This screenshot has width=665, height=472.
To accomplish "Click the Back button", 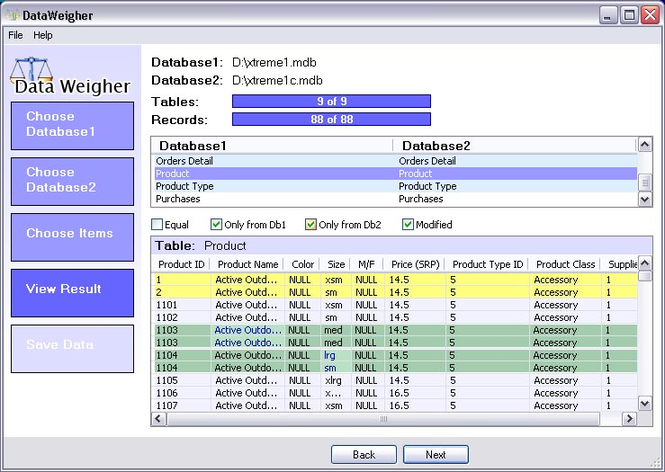I will pyautogui.click(x=364, y=455).
